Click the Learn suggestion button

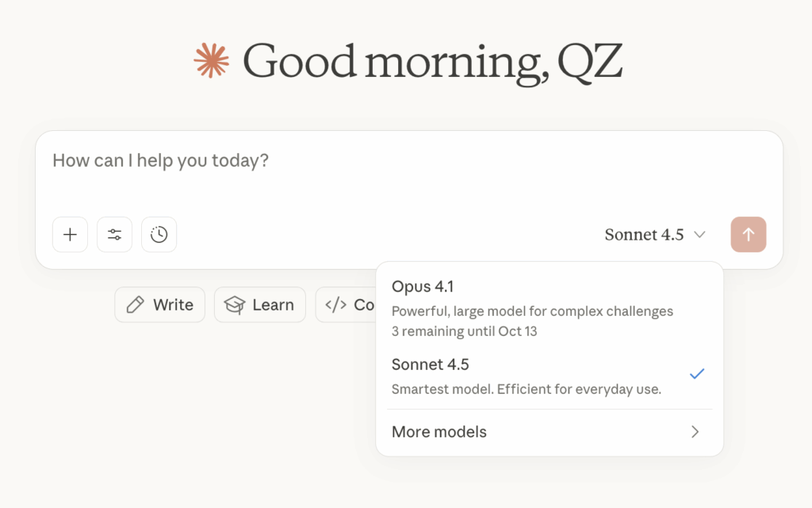(259, 305)
